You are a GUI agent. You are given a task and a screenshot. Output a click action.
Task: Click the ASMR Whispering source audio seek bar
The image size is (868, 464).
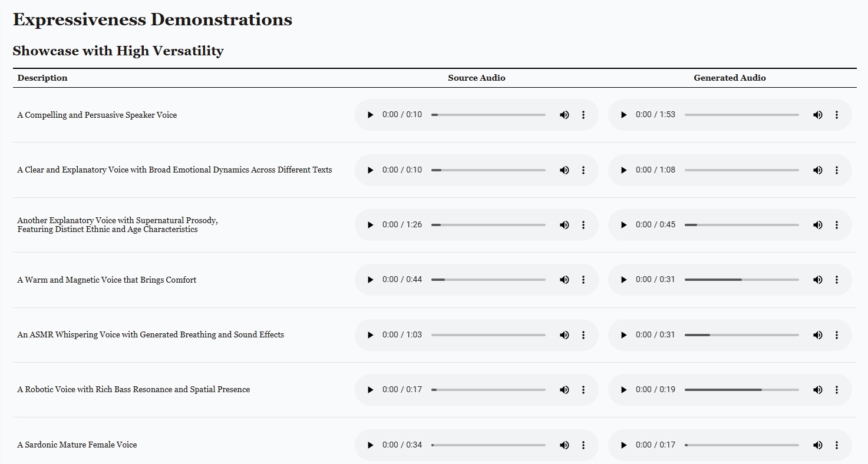coord(488,335)
